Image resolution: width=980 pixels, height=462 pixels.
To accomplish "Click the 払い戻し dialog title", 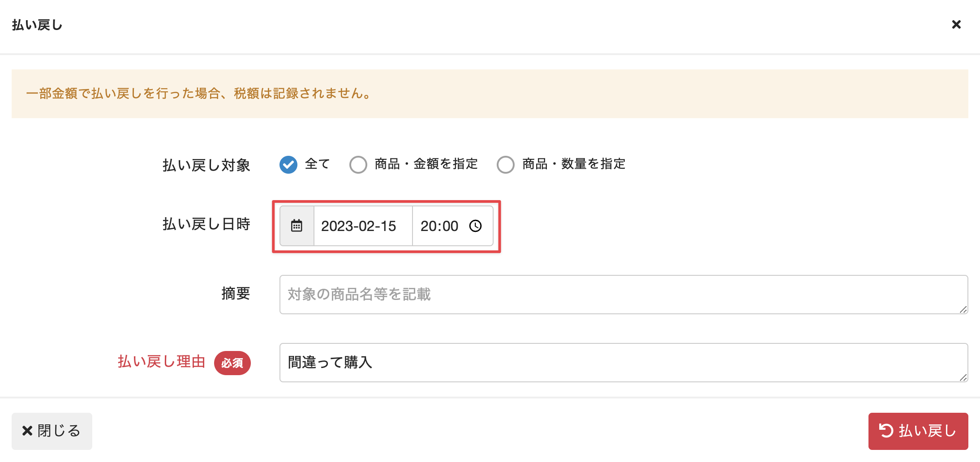I will coord(37,25).
